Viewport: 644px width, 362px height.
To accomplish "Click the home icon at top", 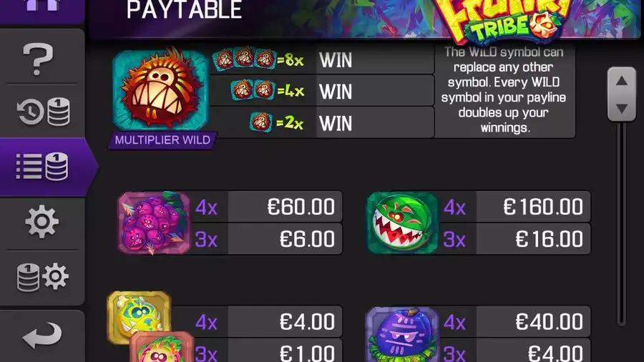I will click(x=42, y=5).
